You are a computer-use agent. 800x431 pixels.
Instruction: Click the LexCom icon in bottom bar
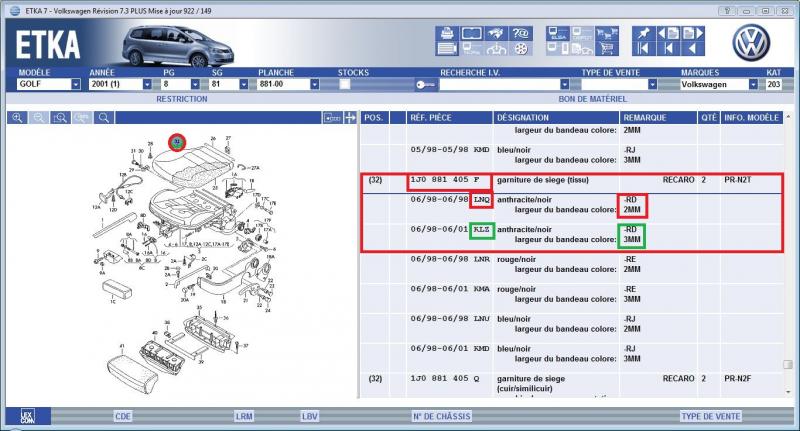[28, 416]
